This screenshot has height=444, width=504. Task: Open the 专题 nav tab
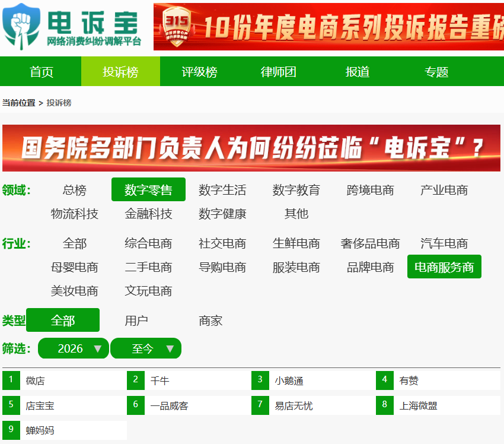tap(436, 71)
